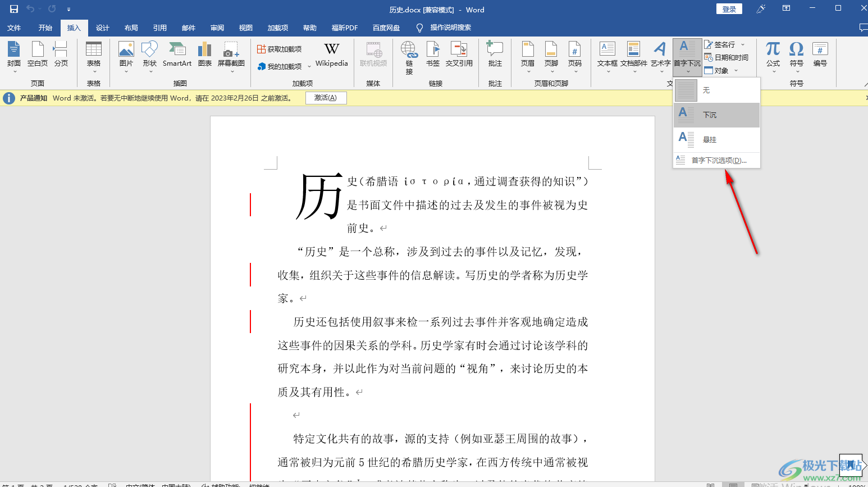This screenshot has width=868, height=487.
Task: Expand My Add-ins (我的加载项) dropdown
Action: (x=309, y=66)
